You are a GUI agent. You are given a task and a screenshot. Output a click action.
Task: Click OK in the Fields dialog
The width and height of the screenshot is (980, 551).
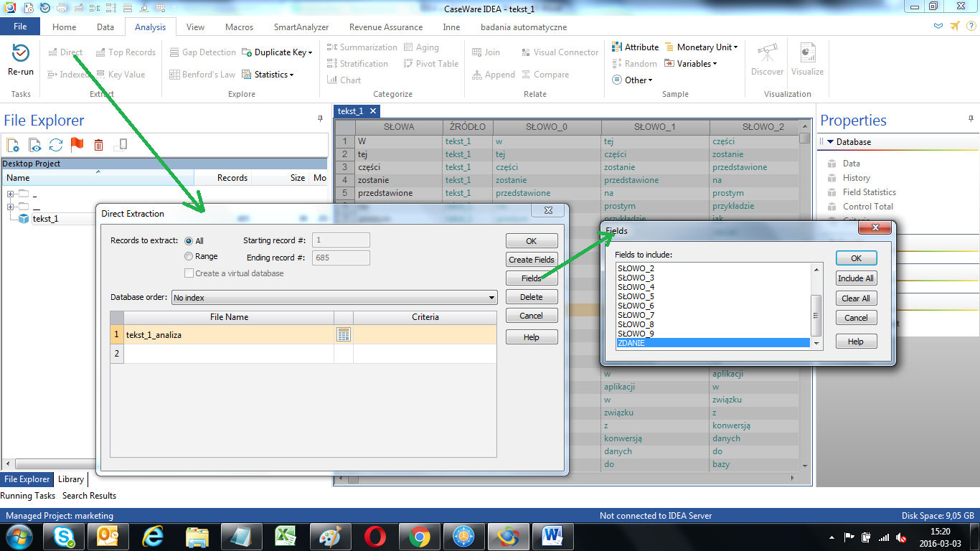point(856,258)
